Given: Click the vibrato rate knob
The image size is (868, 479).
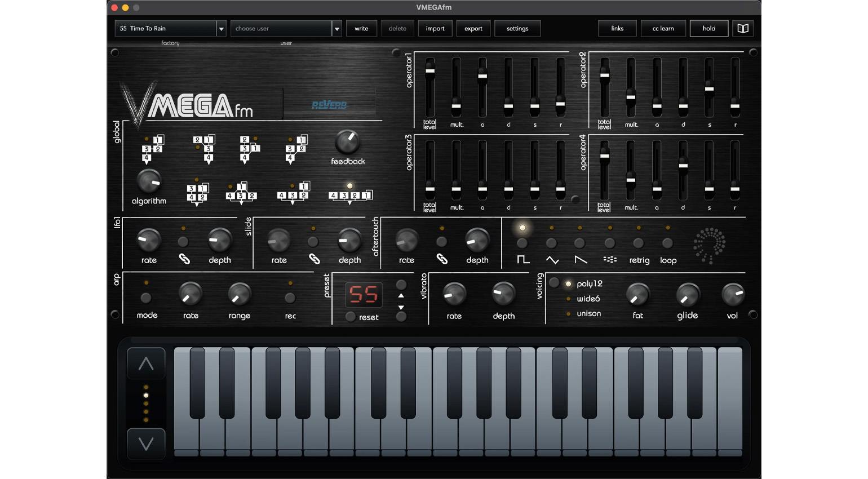Looking at the screenshot, I should pos(454,295).
